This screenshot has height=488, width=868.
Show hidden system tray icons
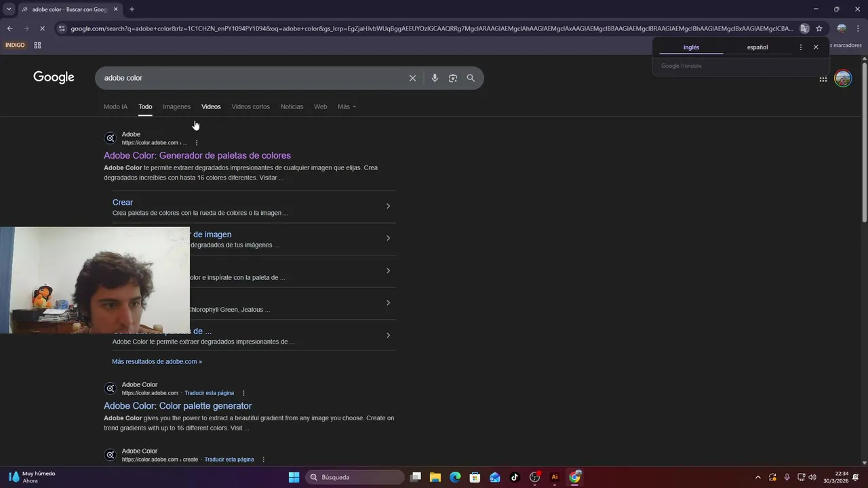pos(757,477)
